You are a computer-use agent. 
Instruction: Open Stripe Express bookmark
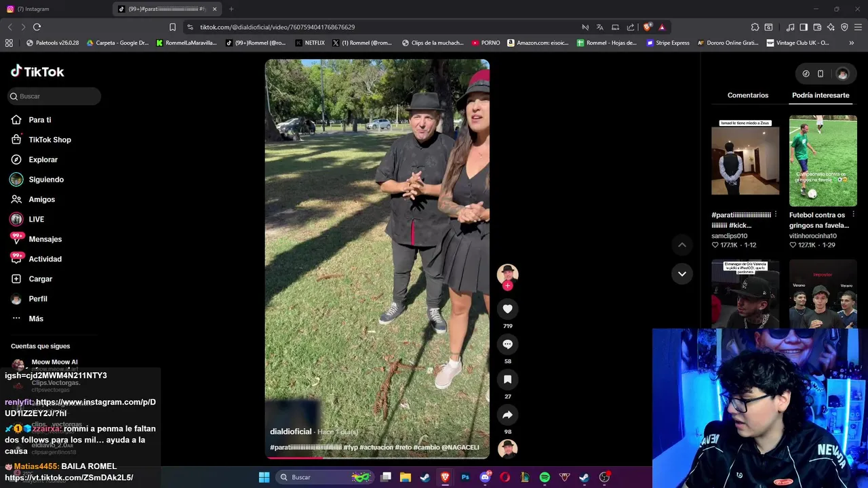click(x=667, y=43)
